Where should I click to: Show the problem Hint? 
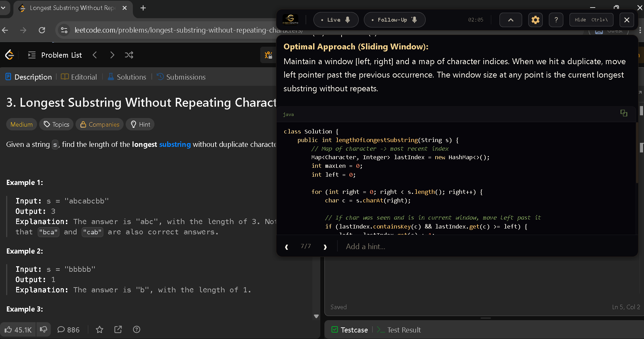pos(140,124)
